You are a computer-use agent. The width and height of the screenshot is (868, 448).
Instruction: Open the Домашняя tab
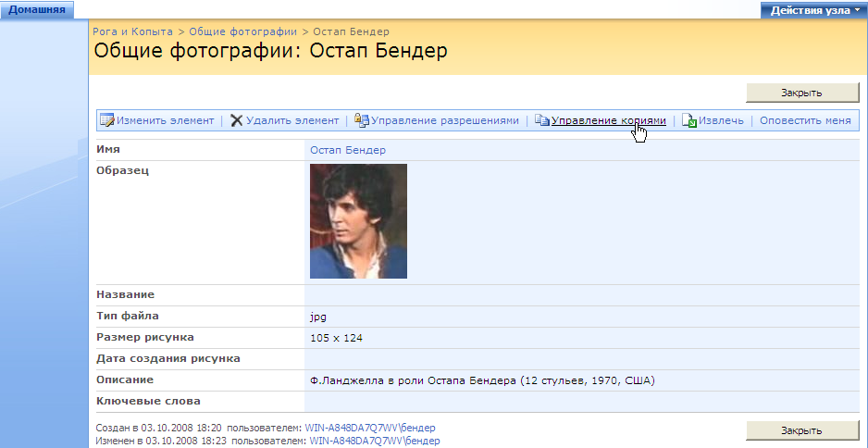pos(36,10)
